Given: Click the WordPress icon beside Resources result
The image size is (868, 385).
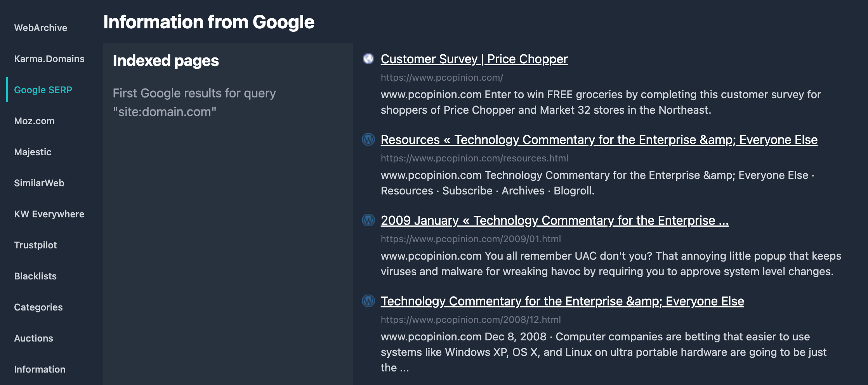Looking at the screenshot, I should [x=368, y=140].
